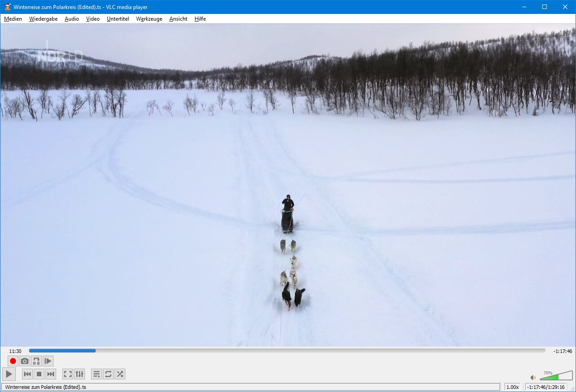Toggle fullscreen video mode
Viewport: 576px width, 392px height.
(x=68, y=374)
